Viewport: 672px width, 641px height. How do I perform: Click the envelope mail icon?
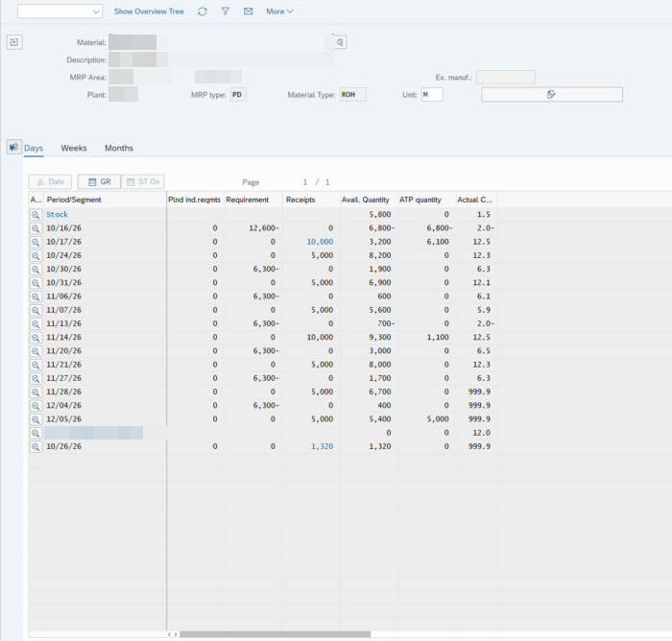pos(248,12)
